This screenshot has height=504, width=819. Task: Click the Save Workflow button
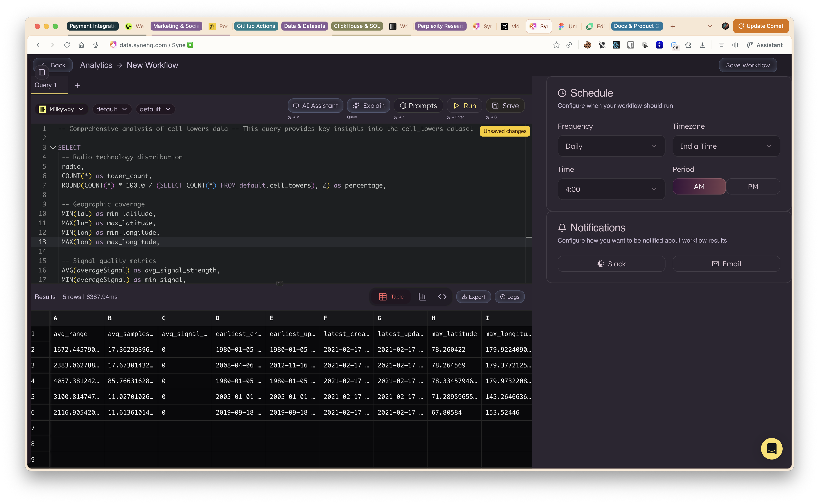[x=748, y=65]
